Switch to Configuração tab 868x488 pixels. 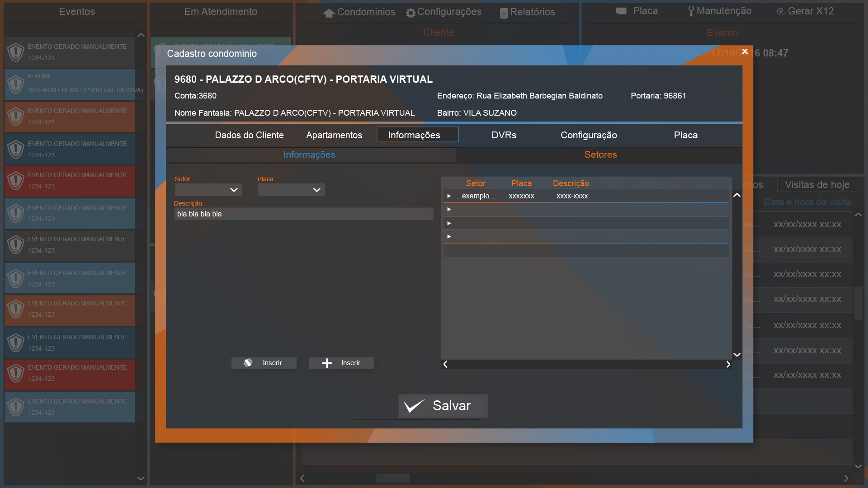click(x=589, y=135)
